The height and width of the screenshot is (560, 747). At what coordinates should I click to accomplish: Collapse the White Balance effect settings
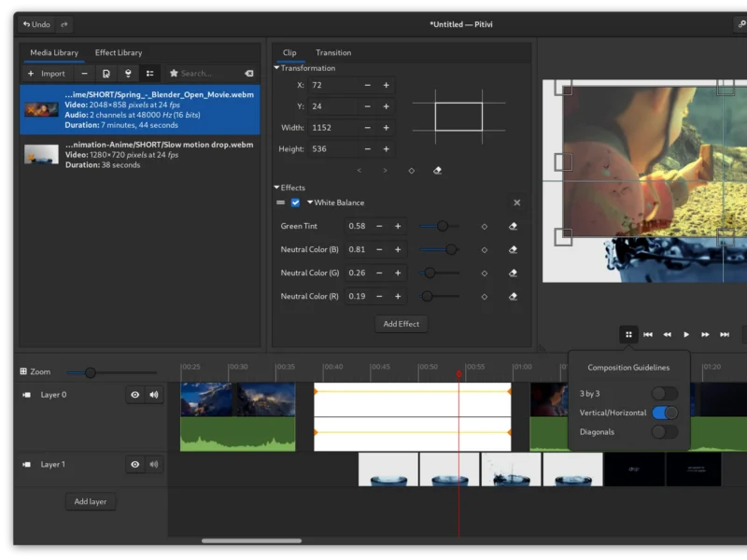(310, 203)
